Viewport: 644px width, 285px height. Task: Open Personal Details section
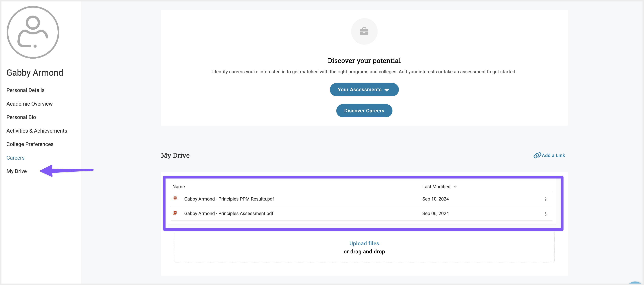pos(26,90)
